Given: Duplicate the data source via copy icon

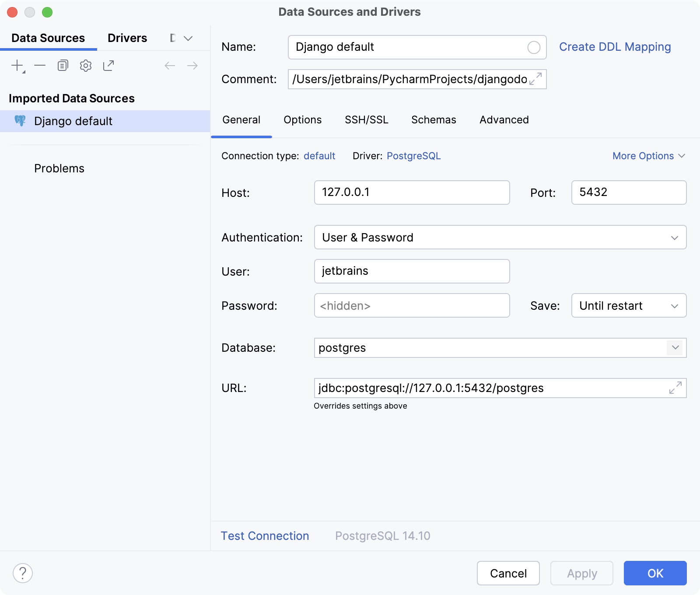Looking at the screenshot, I should click(63, 65).
